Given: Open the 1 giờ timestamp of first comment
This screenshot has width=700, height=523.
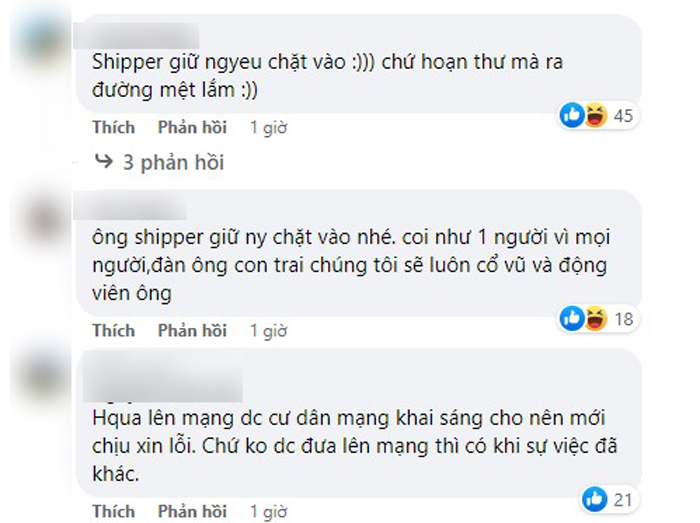Looking at the screenshot, I should click(269, 128).
